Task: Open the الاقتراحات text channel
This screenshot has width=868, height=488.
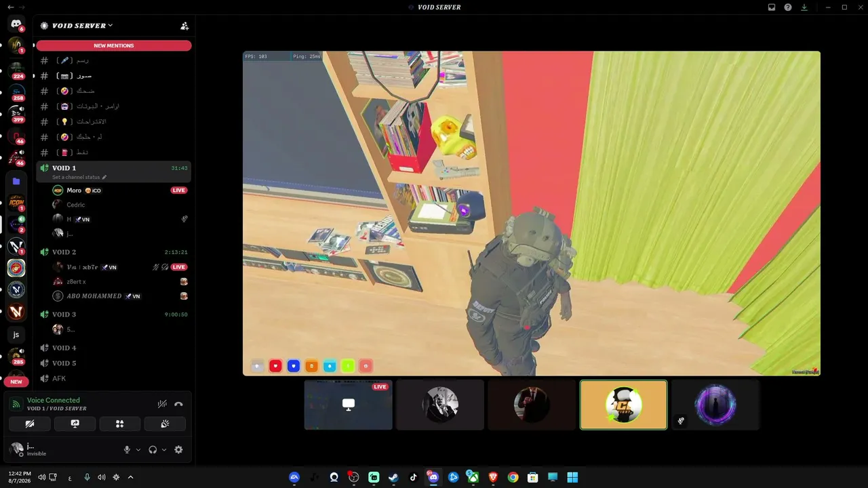Action: tap(114, 122)
